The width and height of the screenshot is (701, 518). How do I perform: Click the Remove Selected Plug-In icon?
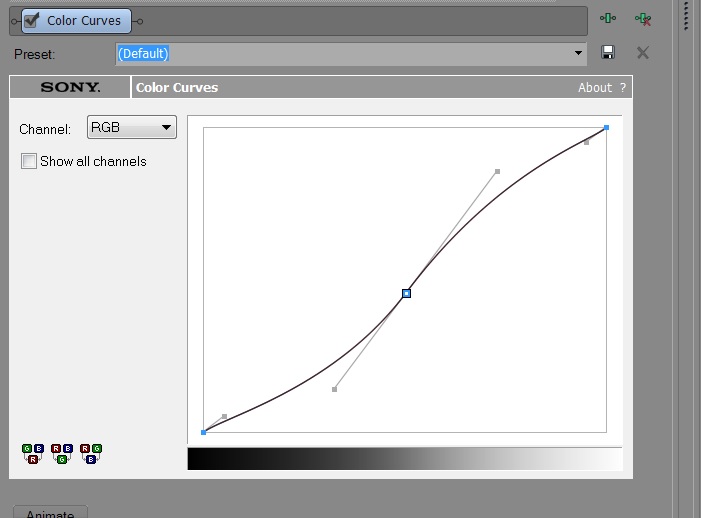click(643, 19)
